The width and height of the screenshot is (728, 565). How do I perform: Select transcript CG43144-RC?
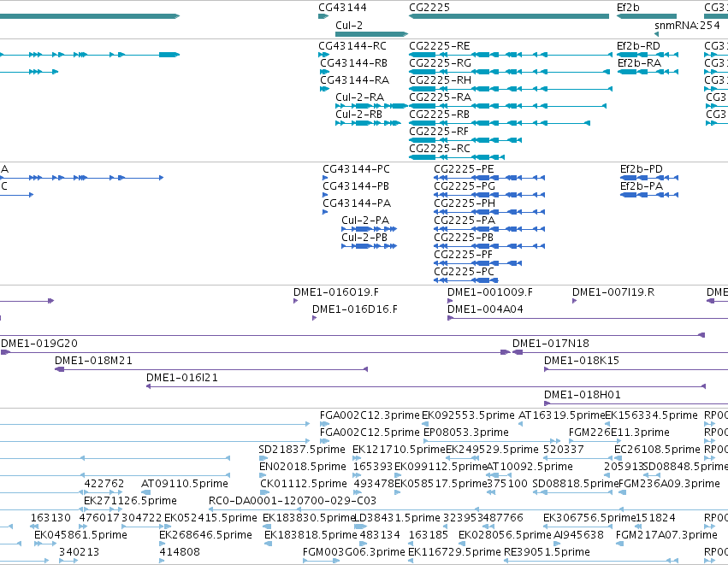click(352, 46)
